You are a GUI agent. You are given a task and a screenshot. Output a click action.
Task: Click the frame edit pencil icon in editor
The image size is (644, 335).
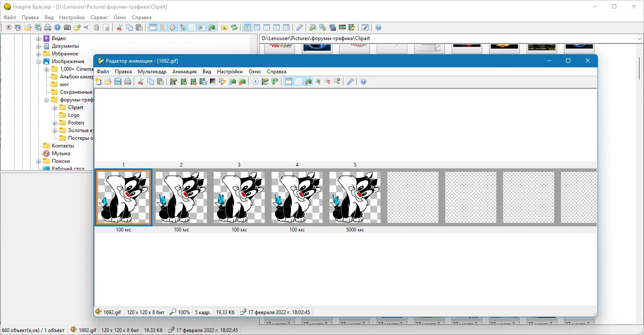tap(223, 81)
